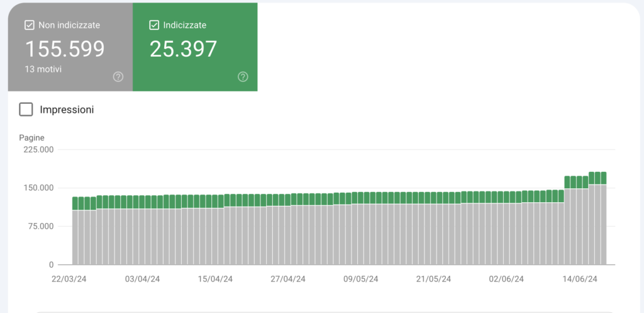Open help icon on Indicizzate card
Screen dimensions: 644x313
pos(243,76)
